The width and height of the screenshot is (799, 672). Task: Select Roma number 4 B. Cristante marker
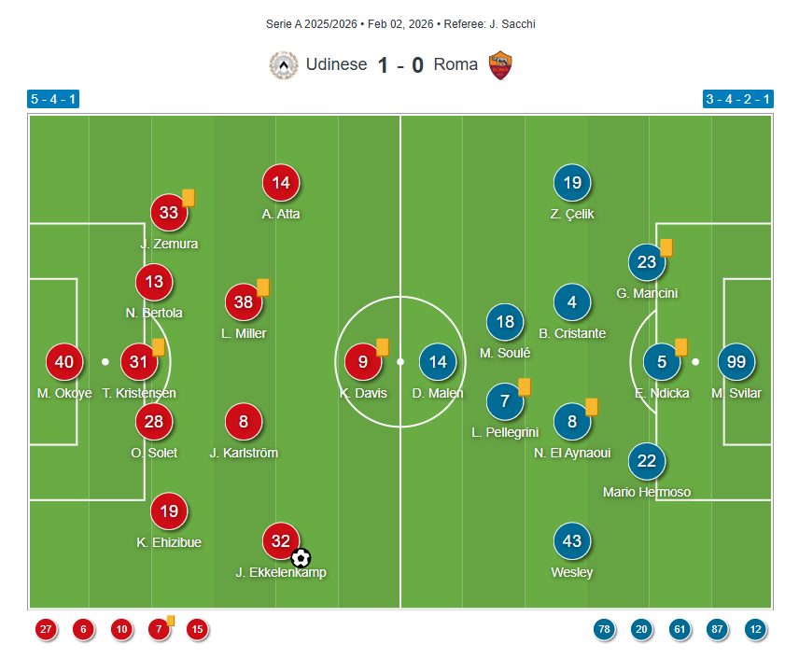click(x=572, y=302)
